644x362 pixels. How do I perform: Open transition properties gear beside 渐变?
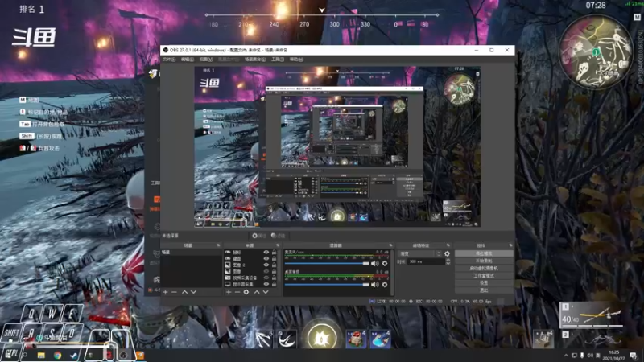coord(447,254)
